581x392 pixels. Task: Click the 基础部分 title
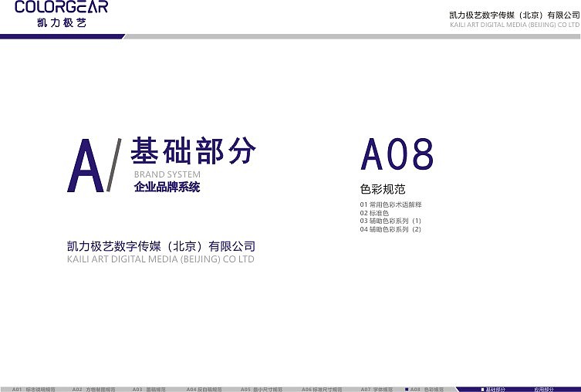(193, 150)
